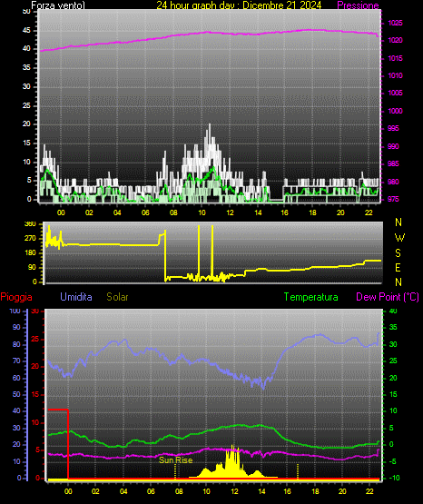This screenshot has width=423, height=504.
Task: Select the 'Solar' legend label
Action: coord(117,297)
